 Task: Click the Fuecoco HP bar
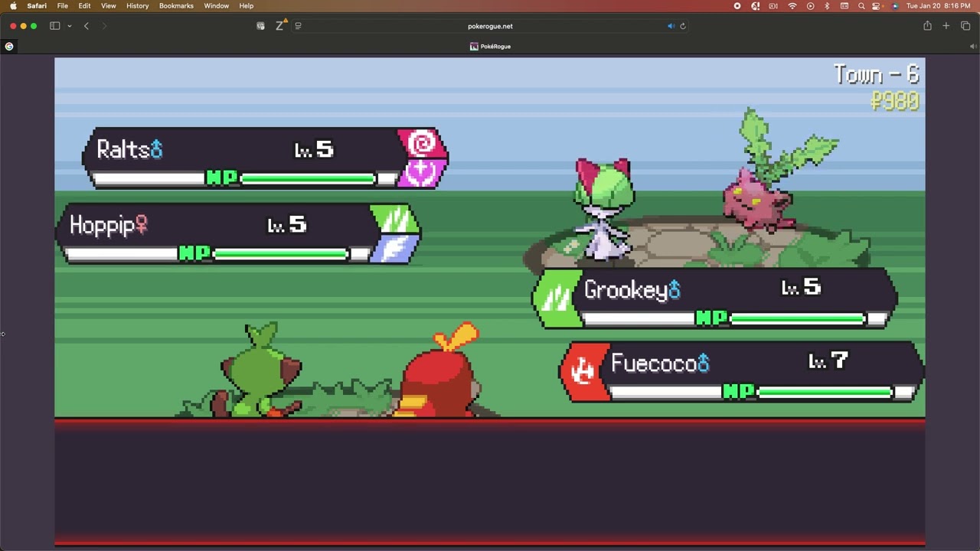tap(825, 392)
